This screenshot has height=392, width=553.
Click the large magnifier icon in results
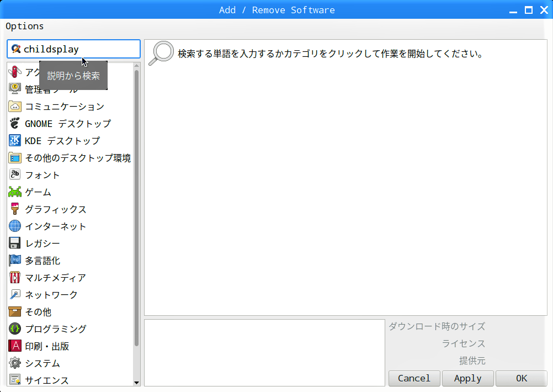[161, 53]
